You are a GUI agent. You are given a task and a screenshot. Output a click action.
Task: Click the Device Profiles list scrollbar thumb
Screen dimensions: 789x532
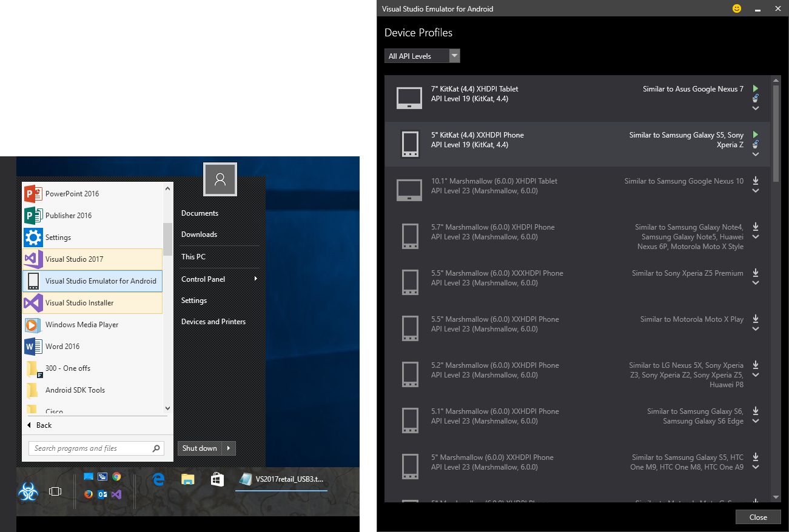[x=776, y=133]
